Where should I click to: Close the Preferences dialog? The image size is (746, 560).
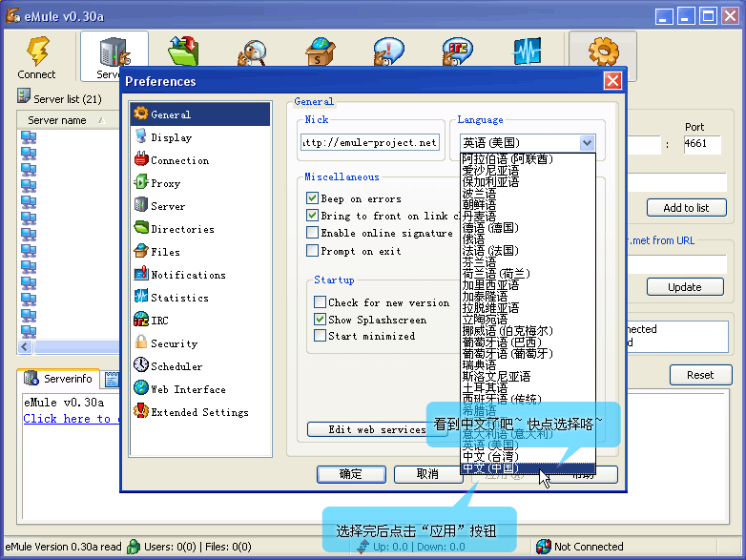tap(612, 81)
